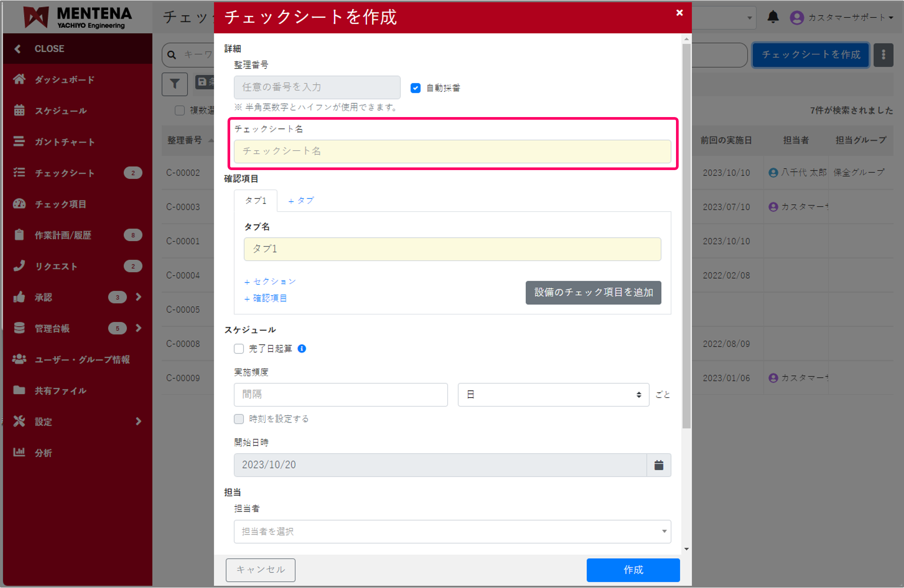Switch to the タブ1 tab

pyautogui.click(x=255, y=200)
